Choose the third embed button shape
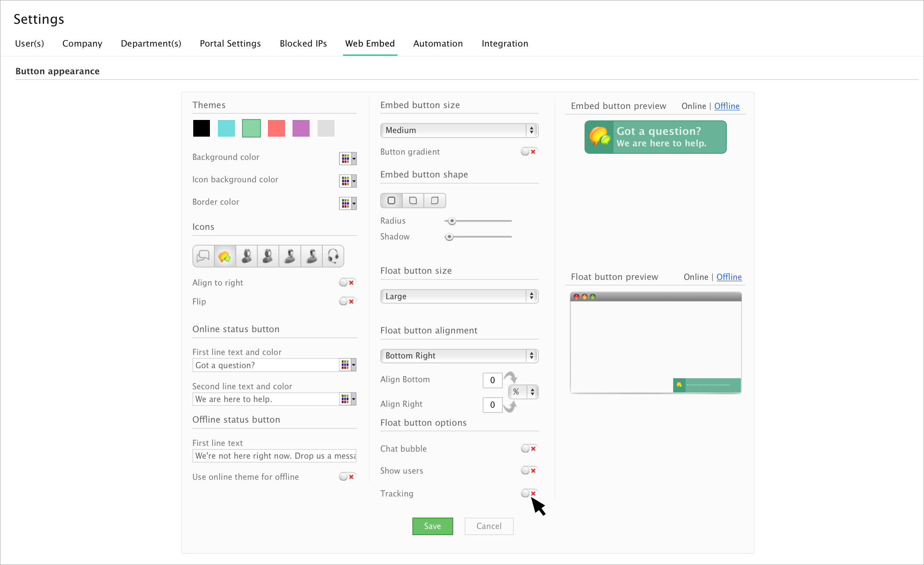The height and width of the screenshot is (565, 924). click(x=435, y=201)
